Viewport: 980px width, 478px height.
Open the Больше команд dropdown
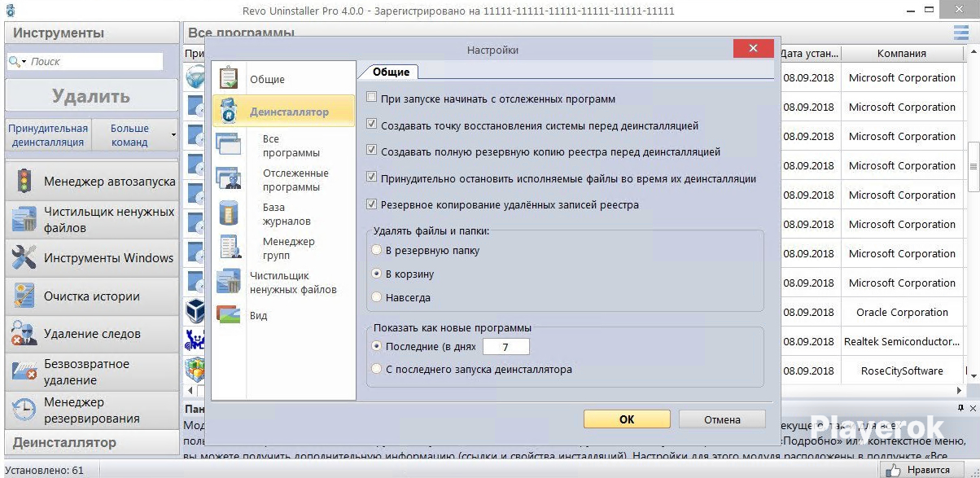[134, 135]
